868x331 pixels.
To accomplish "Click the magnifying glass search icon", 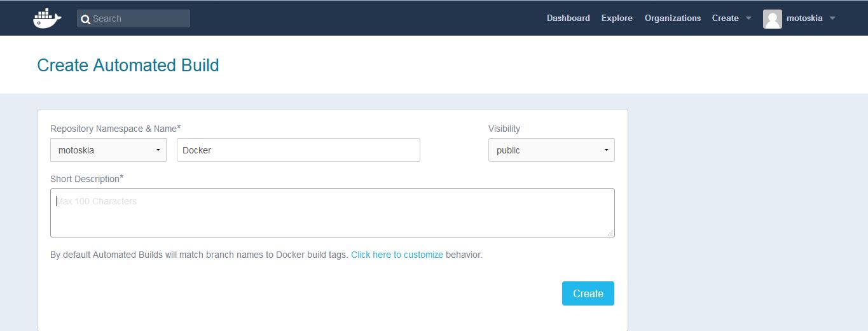I will [x=86, y=19].
